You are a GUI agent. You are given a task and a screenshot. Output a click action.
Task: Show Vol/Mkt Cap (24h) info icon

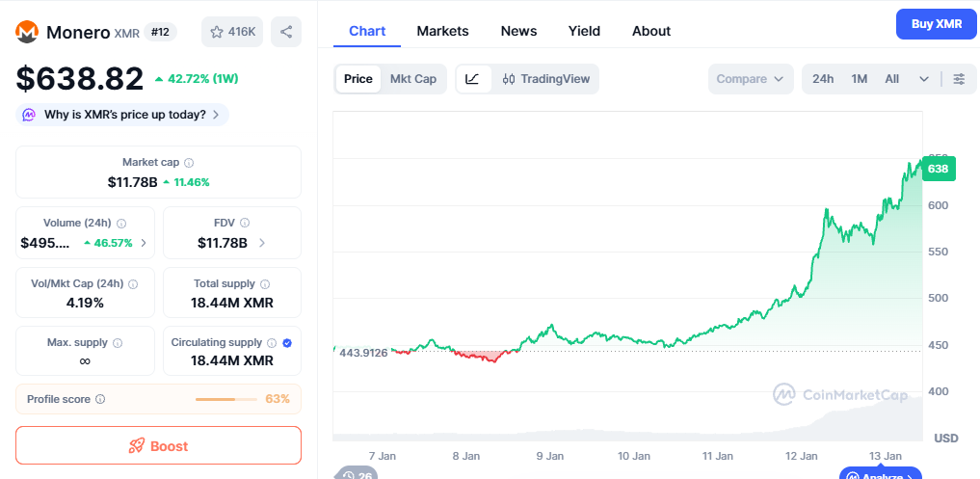pyautogui.click(x=133, y=284)
